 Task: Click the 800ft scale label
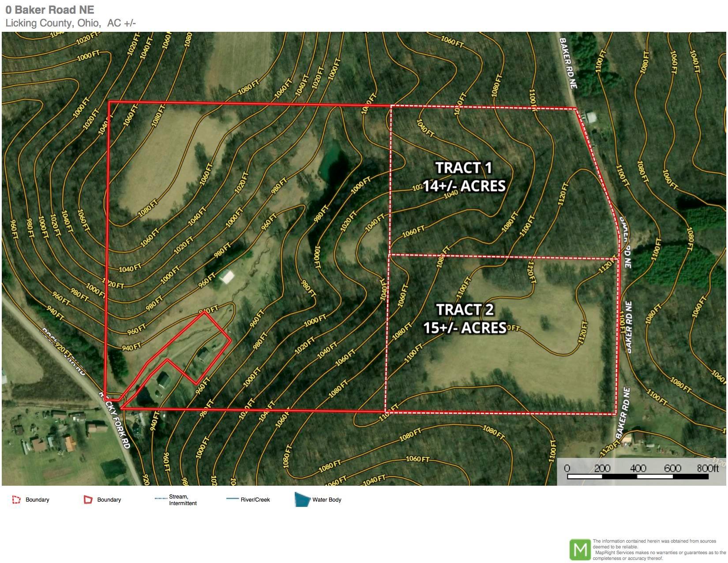[x=708, y=468]
